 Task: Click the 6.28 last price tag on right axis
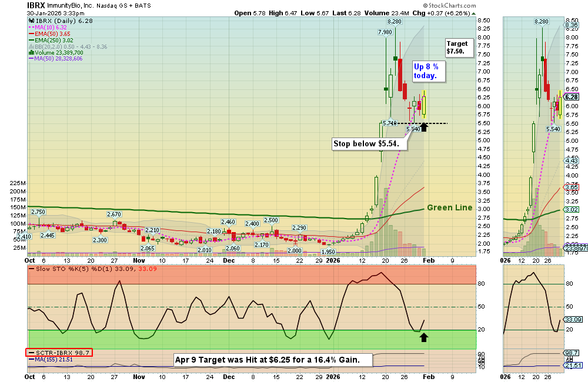(x=572, y=97)
